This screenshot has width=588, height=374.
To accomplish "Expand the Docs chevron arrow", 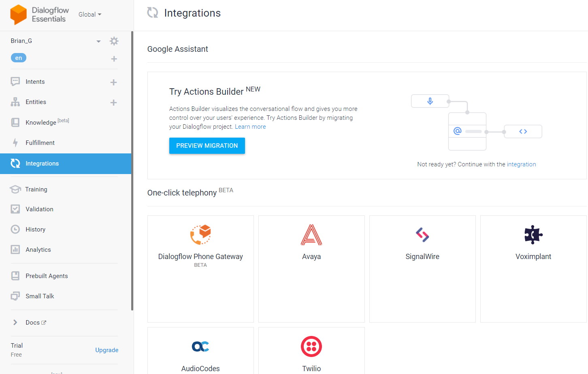I will (x=15, y=323).
